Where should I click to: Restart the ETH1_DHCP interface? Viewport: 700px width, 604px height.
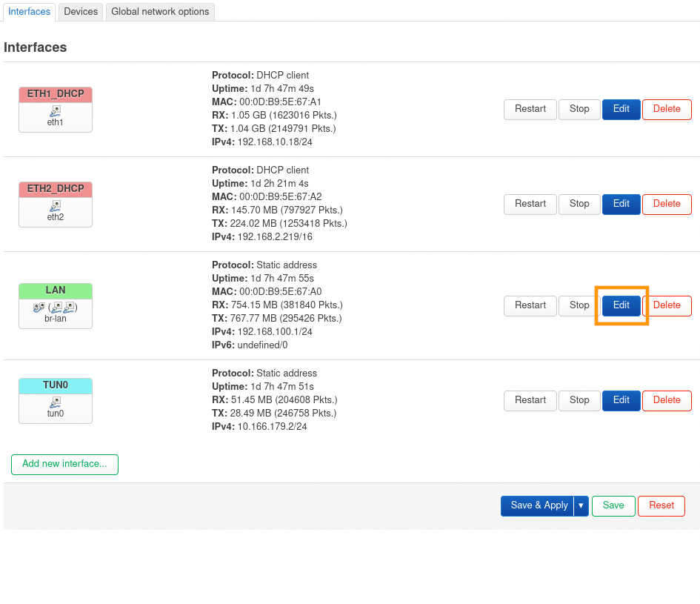pos(530,109)
